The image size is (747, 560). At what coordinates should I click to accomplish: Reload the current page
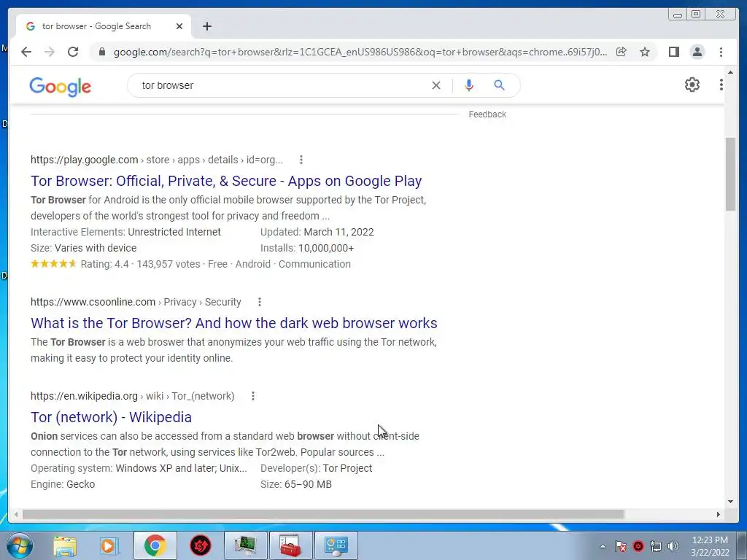tap(73, 52)
